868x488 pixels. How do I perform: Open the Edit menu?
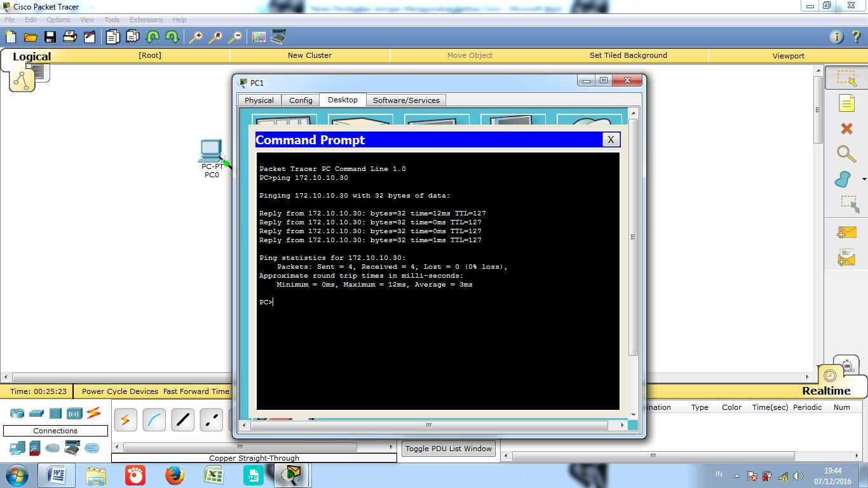[x=31, y=20]
